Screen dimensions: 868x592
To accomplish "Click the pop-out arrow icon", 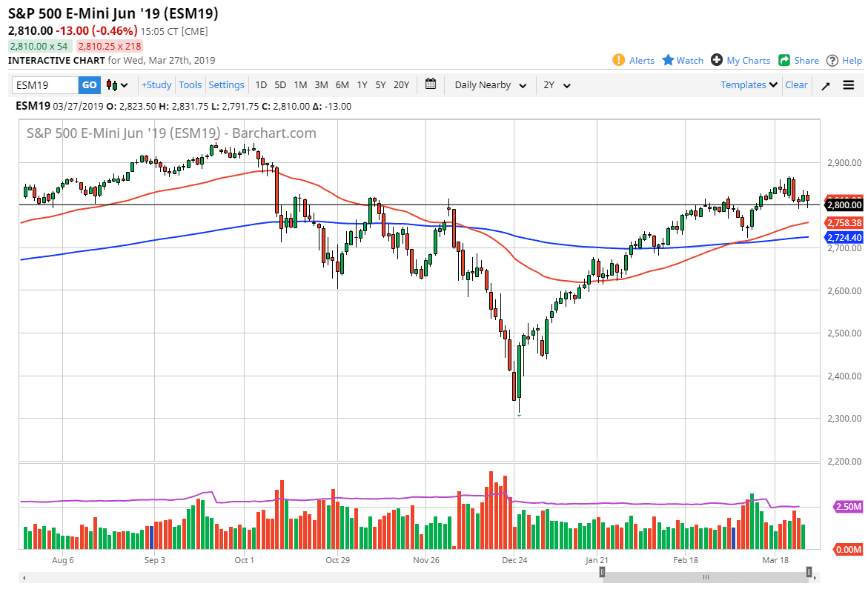I will point(825,85).
